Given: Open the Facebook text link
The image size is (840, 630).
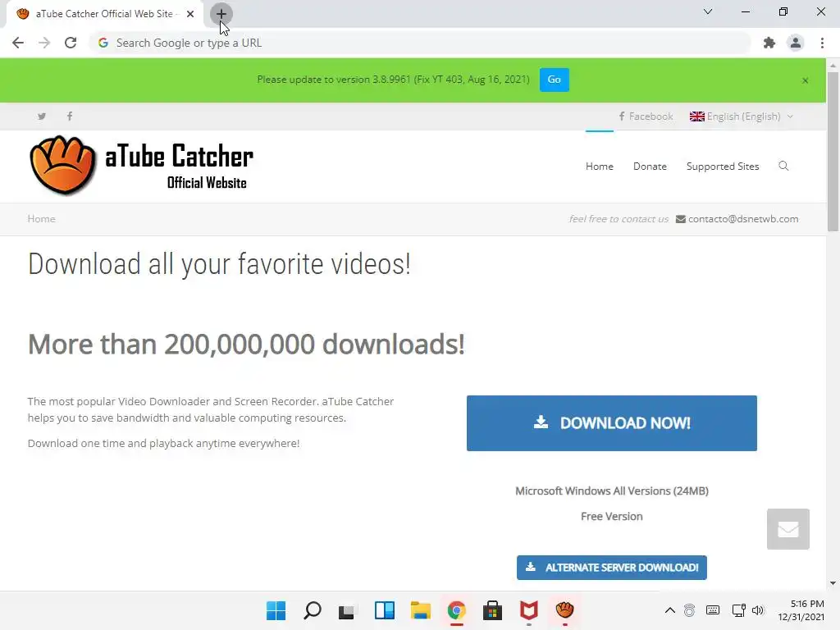Looking at the screenshot, I should click(x=646, y=116).
